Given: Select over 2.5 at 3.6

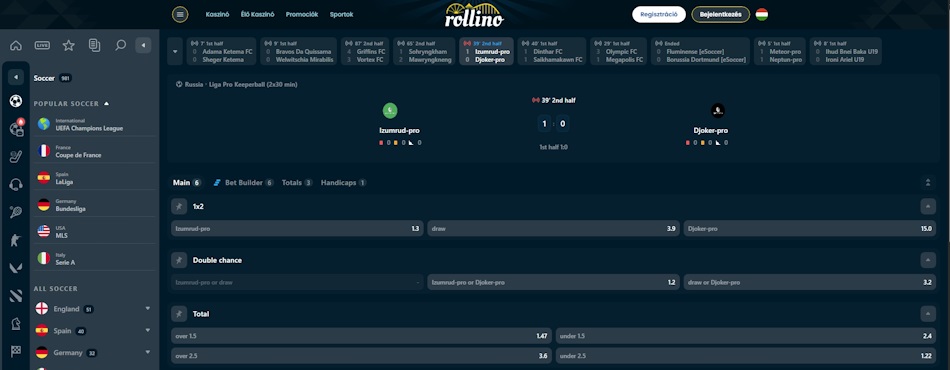Looking at the screenshot, I should coord(362,355).
